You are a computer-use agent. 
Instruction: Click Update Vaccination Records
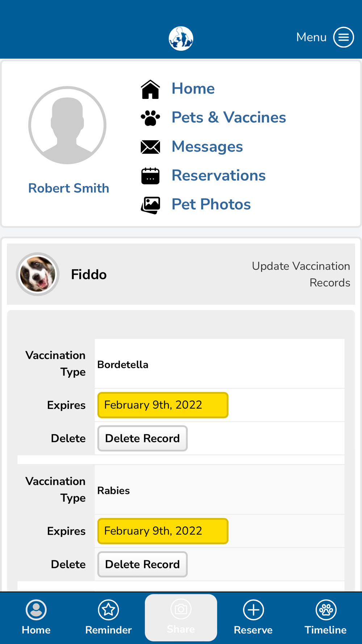[x=301, y=274]
